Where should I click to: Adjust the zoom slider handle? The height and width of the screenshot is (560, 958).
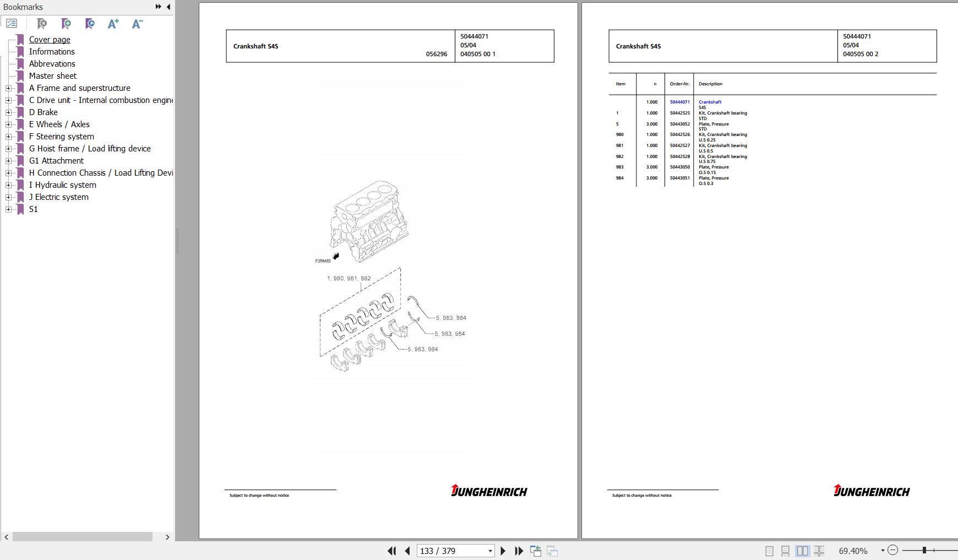pyautogui.click(x=924, y=550)
